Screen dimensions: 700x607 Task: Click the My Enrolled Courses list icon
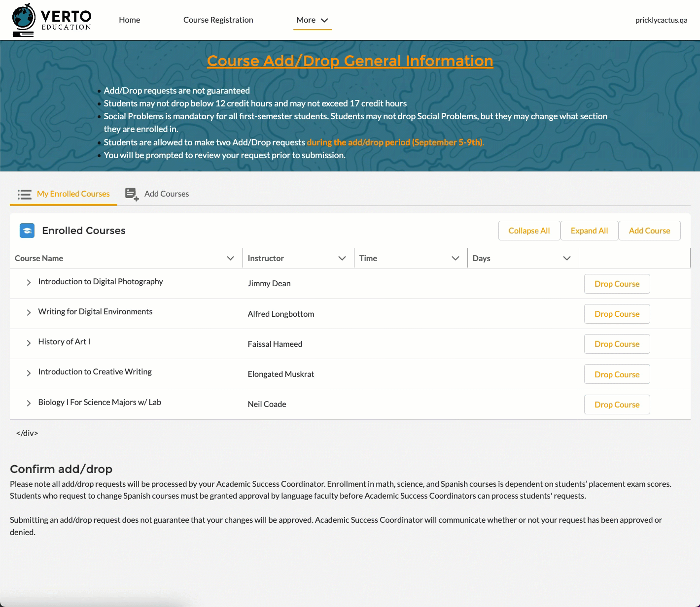point(25,194)
